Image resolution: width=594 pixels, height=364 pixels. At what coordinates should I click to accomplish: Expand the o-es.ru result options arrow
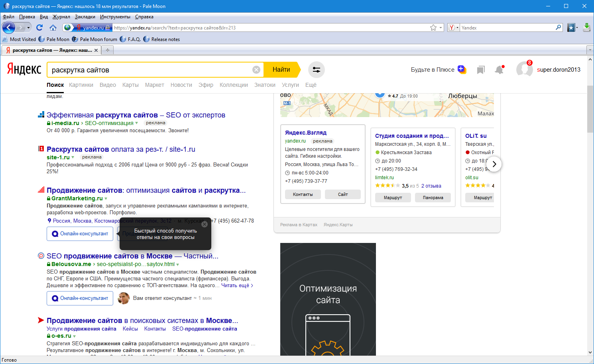point(75,336)
